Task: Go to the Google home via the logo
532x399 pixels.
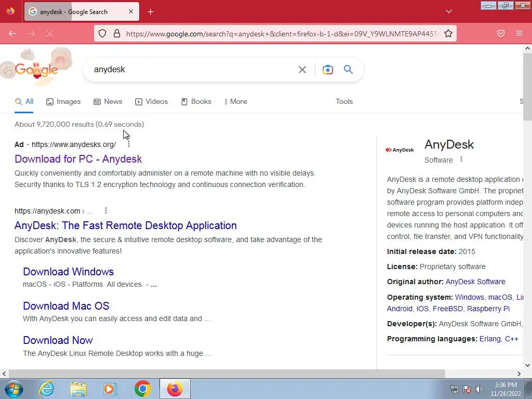Action: click(36, 69)
